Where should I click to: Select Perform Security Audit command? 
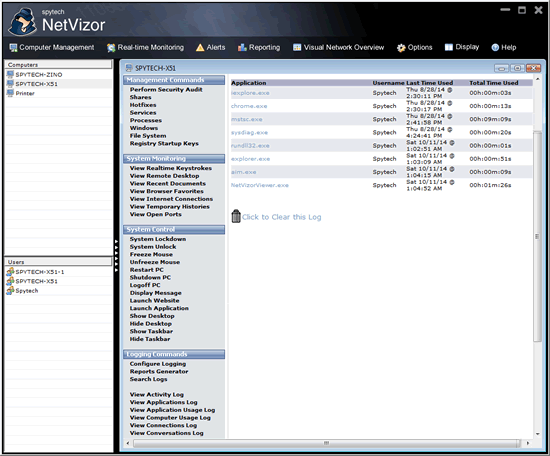pos(166,89)
